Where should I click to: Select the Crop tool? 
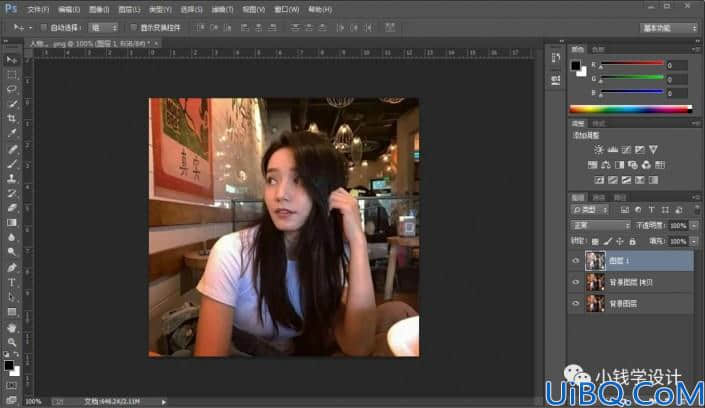[x=12, y=118]
